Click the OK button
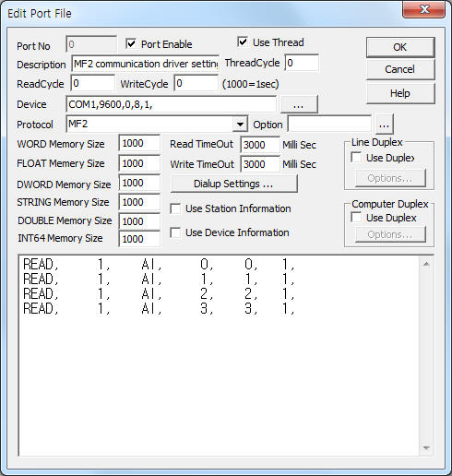The image size is (452, 476). [400, 47]
